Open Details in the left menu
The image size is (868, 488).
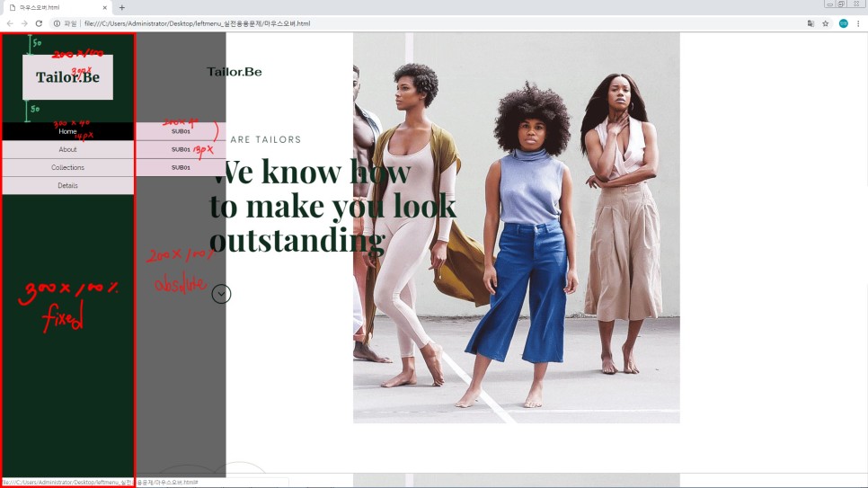67,185
